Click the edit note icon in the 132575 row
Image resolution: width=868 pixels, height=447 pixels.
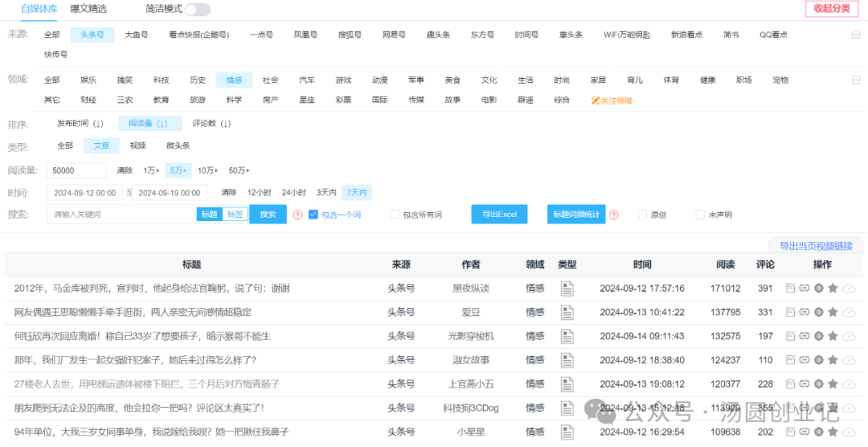[791, 336]
